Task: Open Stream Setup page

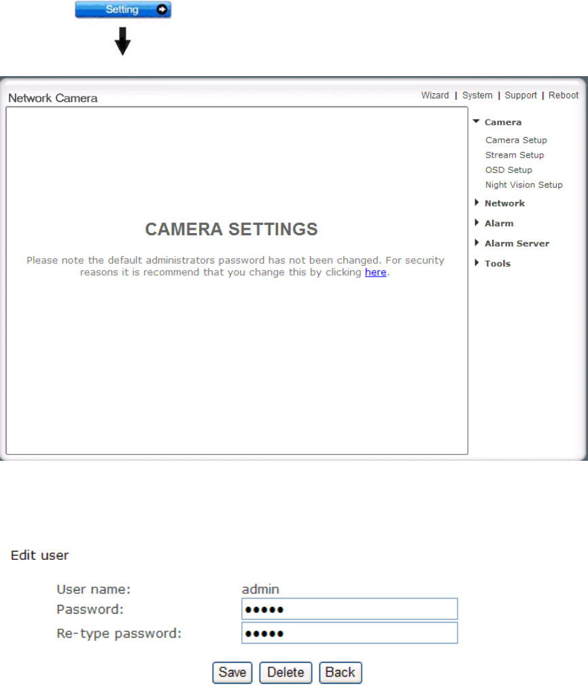Action: tap(515, 155)
